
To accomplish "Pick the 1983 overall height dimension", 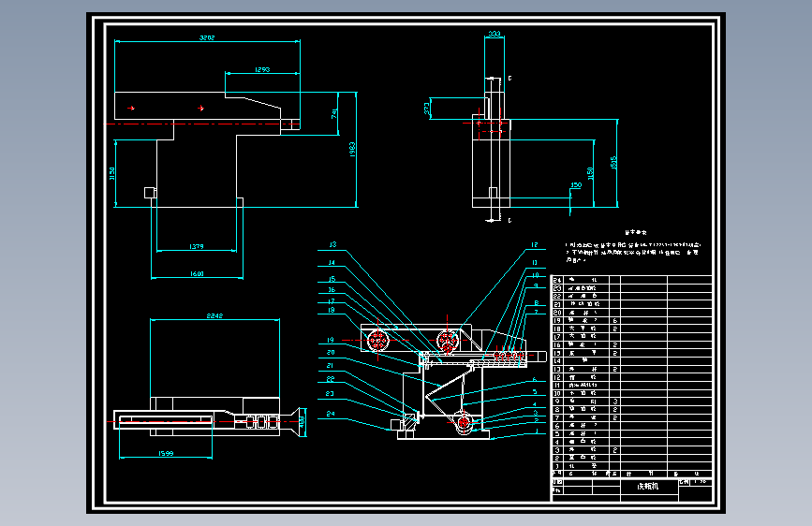I will 352,150.
